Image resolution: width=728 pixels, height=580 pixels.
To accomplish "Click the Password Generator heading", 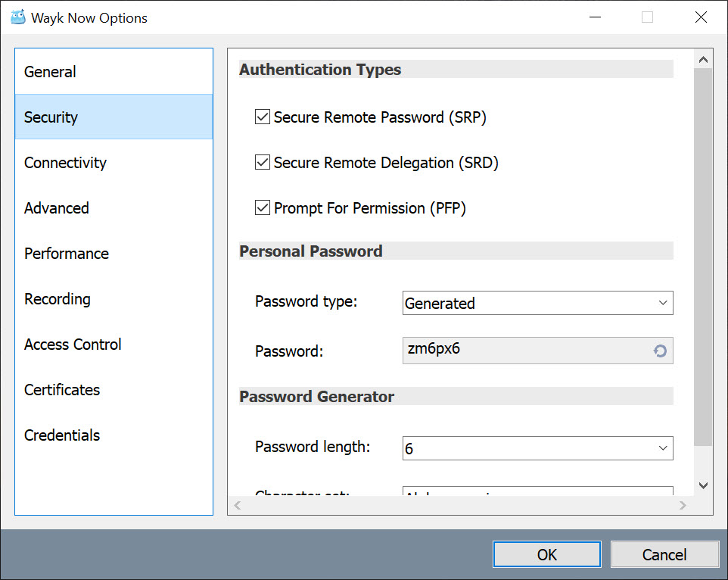I will coord(316,396).
